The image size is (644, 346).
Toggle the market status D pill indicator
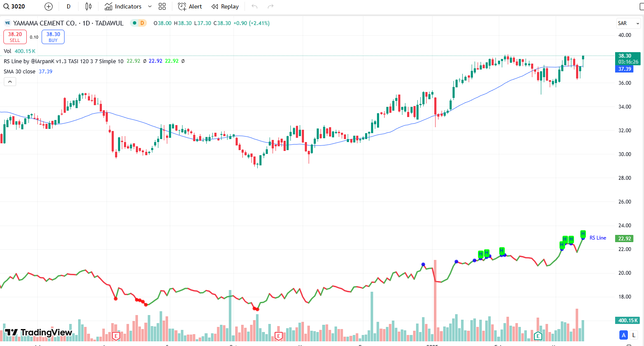coord(138,23)
